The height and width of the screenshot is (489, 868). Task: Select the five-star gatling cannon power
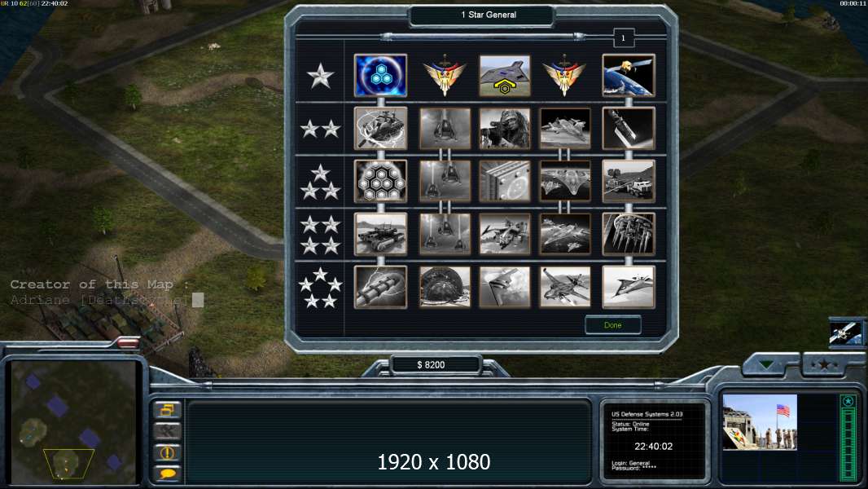tap(380, 287)
